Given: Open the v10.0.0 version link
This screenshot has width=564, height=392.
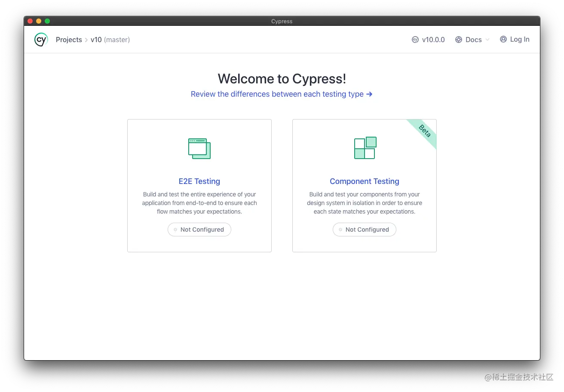Looking at the screenshot, I should pos(433,40).
